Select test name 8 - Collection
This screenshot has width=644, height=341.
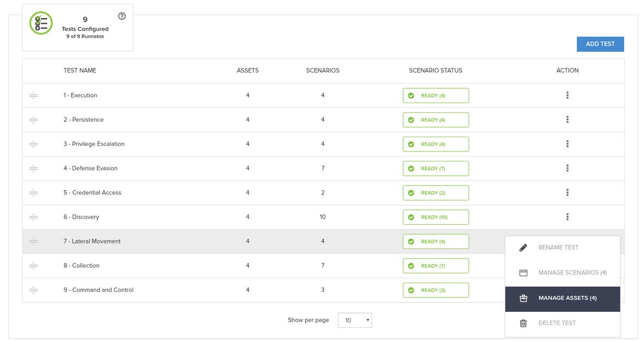(x=81, y=266)
